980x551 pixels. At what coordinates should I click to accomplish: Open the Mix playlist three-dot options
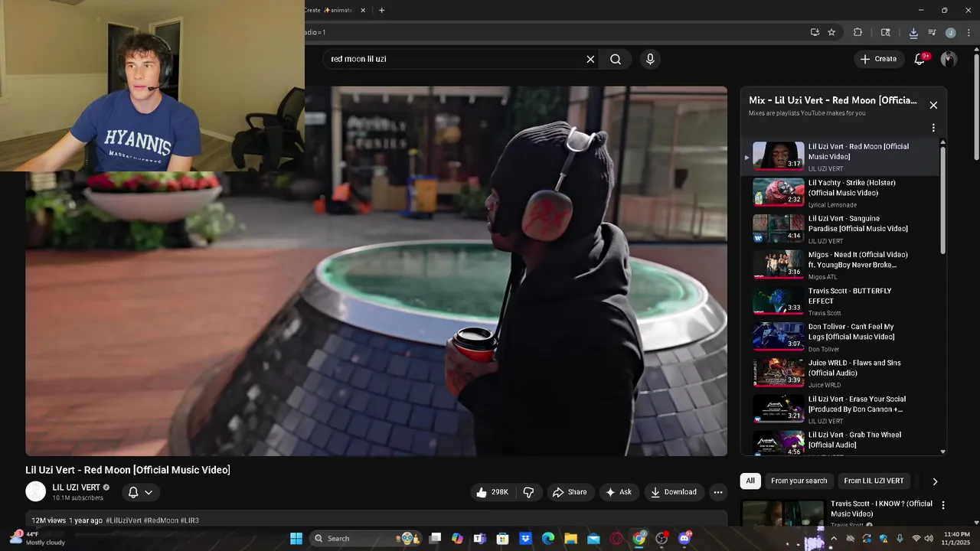pyautogui.click(x=933, y=128)
